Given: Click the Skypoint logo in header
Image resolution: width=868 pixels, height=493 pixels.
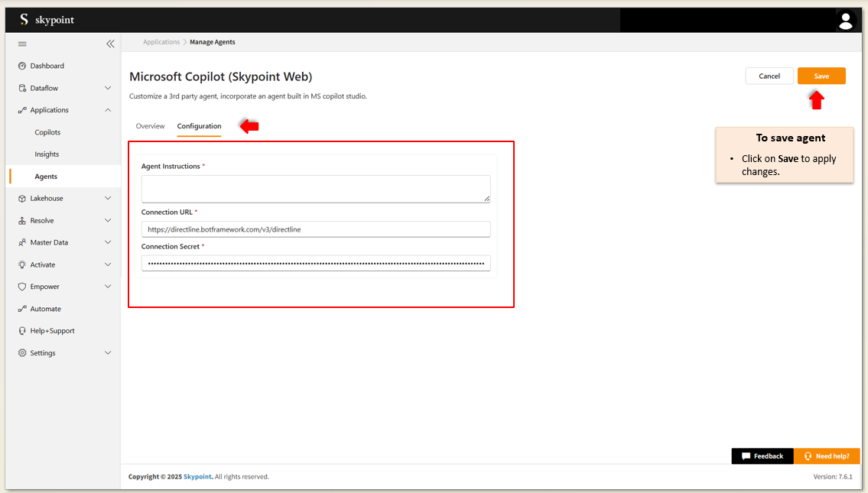Looking at the screenshot, I should 47,20.
